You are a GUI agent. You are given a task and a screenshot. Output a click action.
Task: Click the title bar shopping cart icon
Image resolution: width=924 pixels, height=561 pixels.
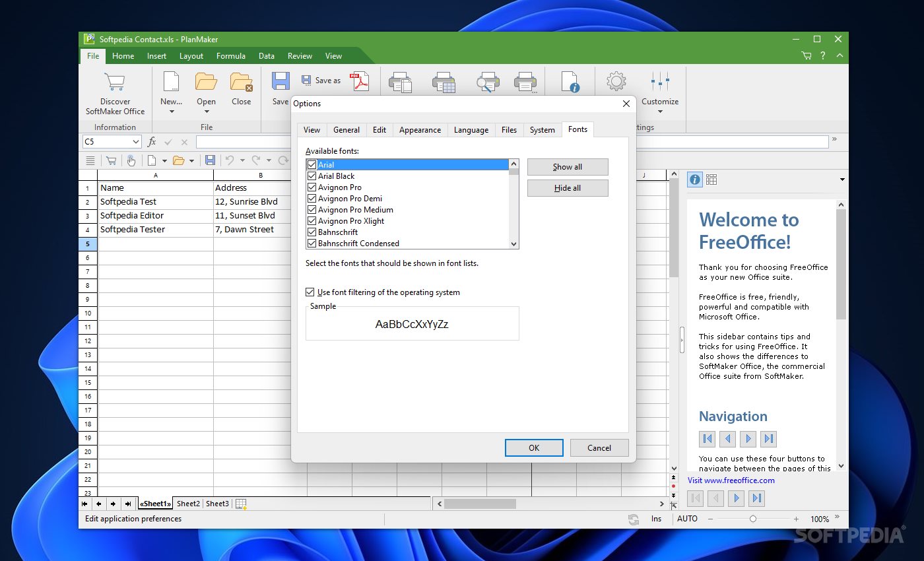click(x=807, y=56)
